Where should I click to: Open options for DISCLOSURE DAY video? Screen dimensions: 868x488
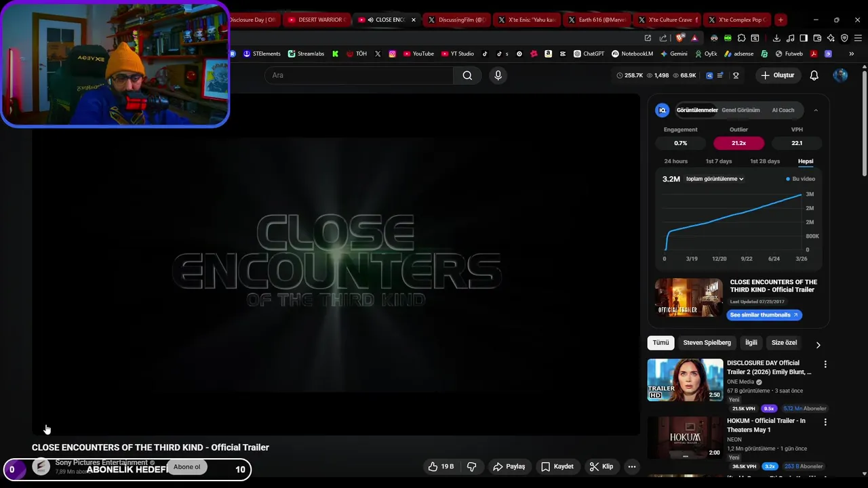click(x=825, y=365)
